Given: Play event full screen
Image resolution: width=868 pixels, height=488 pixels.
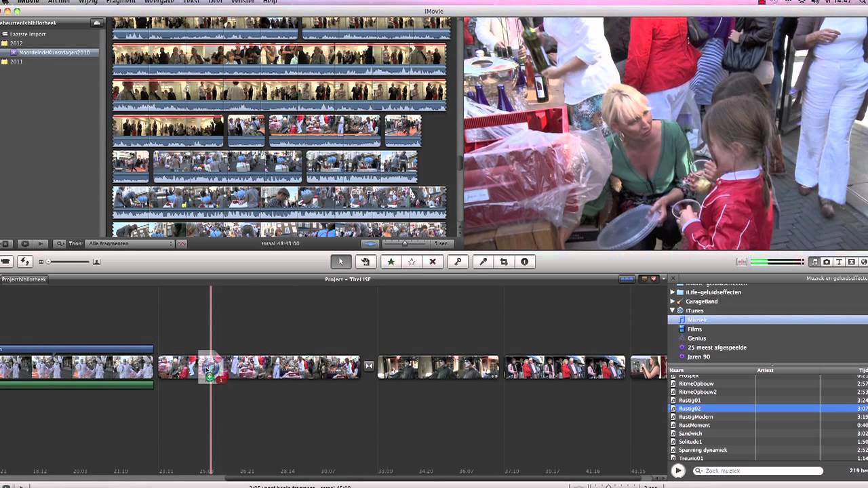Looking at the screenshot, I should pyautogui.click(x=24, y=243).
